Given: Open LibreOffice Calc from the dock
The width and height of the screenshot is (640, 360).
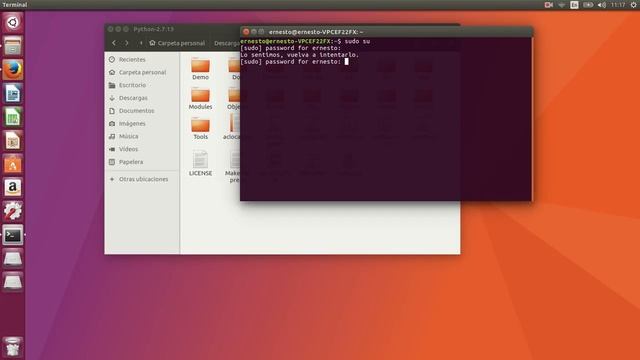Looking at the screenshot, I should tap(13, 117).
